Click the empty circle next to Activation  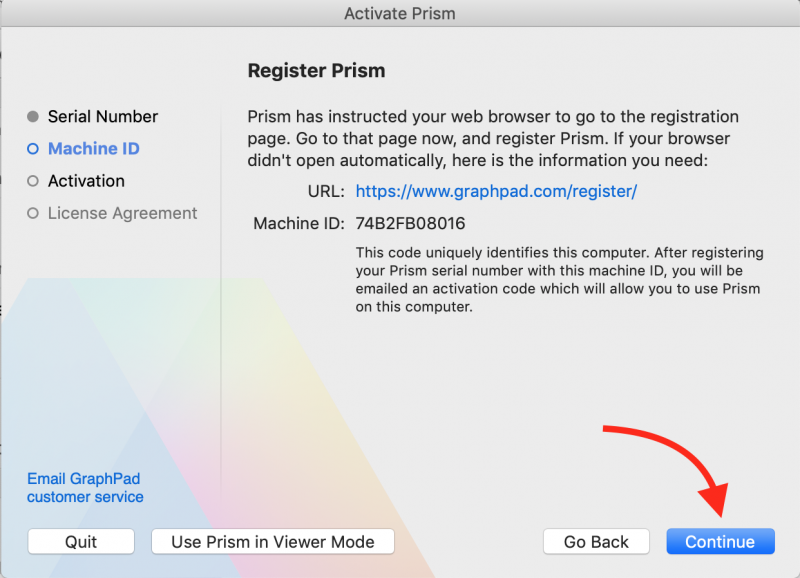[33, 181]
